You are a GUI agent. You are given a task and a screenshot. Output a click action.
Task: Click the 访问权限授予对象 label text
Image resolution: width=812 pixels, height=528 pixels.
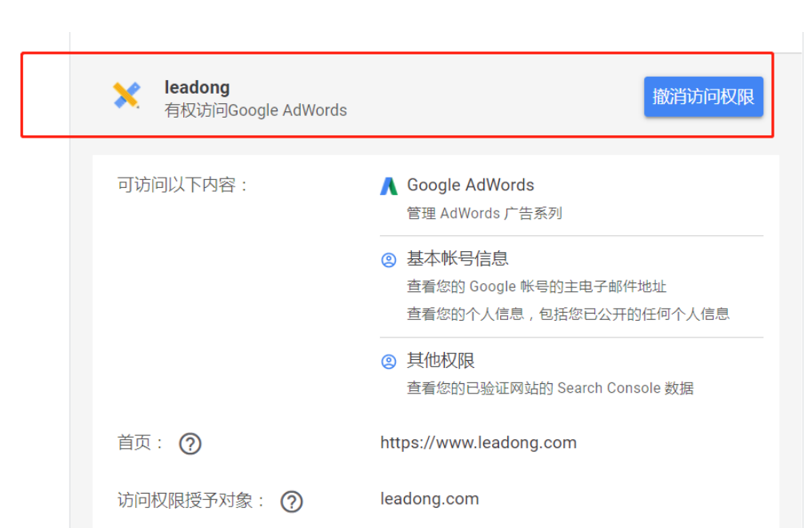[x=192, y=501]
